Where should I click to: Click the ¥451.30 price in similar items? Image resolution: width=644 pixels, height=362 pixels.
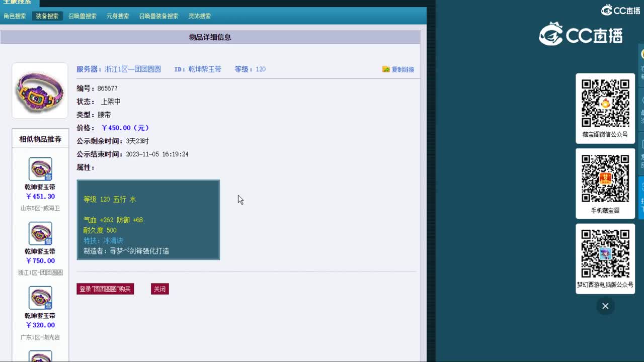tap(40, 197)
